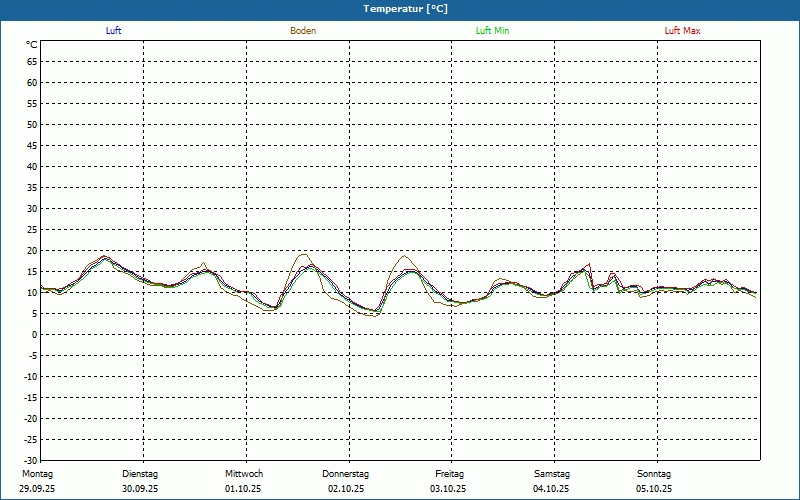This screenshot has height=500, width=800.
Task: Click the -30 y-axis value
Action: click(x=31, y=461)
